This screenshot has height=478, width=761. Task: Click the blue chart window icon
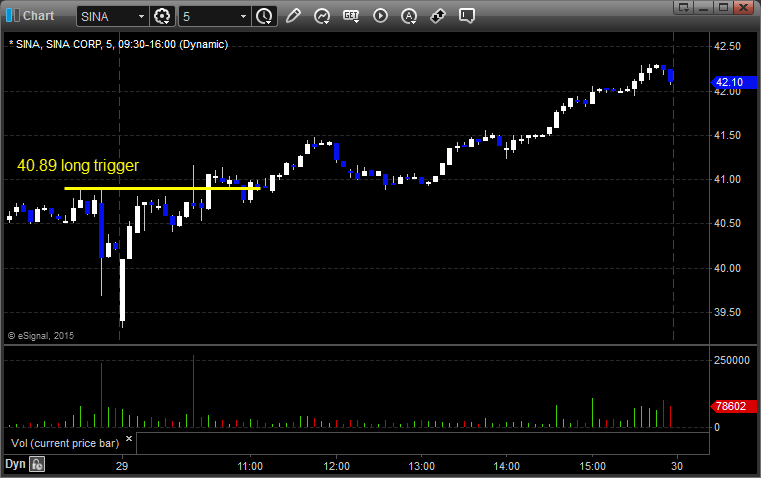[x=12, y=16]
